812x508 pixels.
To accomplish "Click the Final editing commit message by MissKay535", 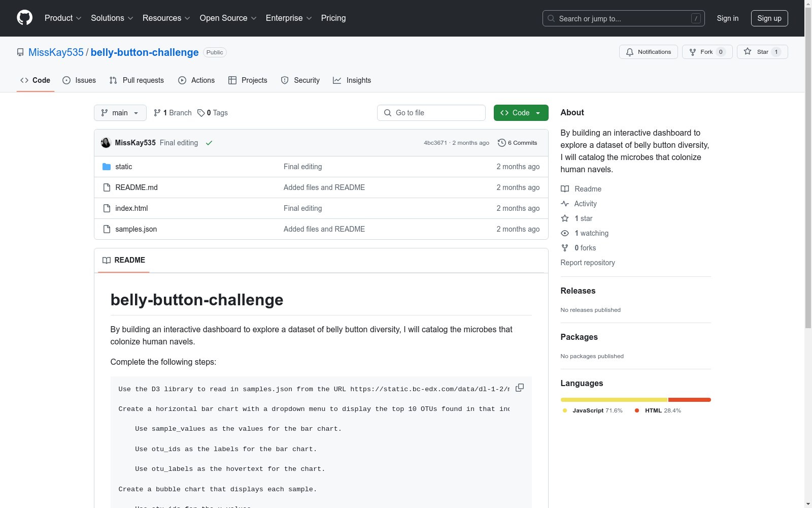I will coord(179,143).
